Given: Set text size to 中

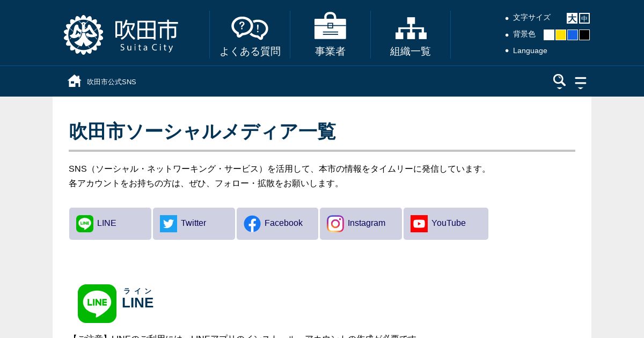Looking at the screenshot, I should [584, 18].
